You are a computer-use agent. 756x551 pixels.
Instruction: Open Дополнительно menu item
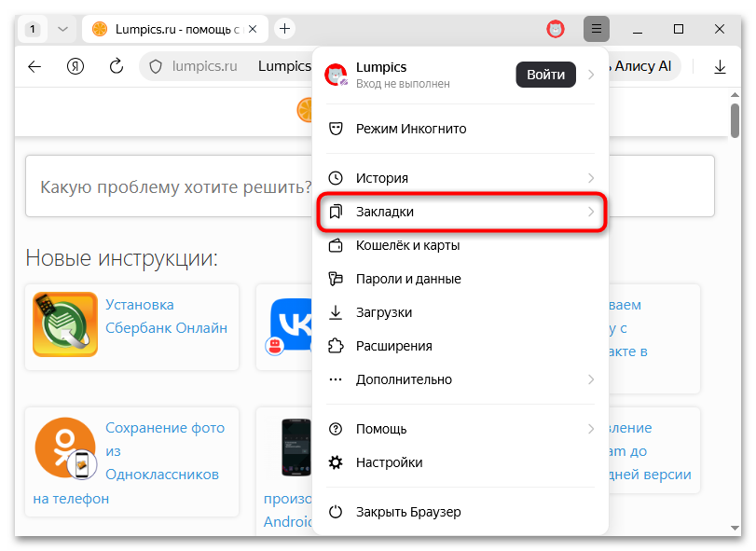click(460, 379)
